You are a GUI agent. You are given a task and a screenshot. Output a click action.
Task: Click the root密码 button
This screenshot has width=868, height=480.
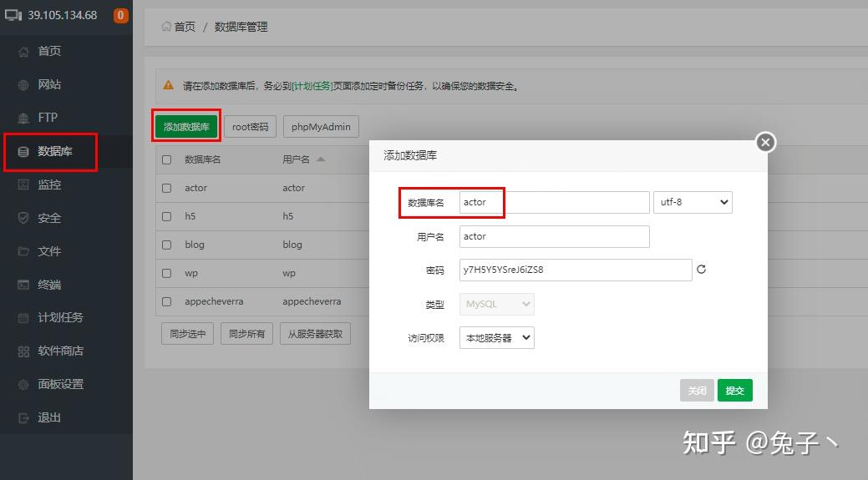[251, 127]
